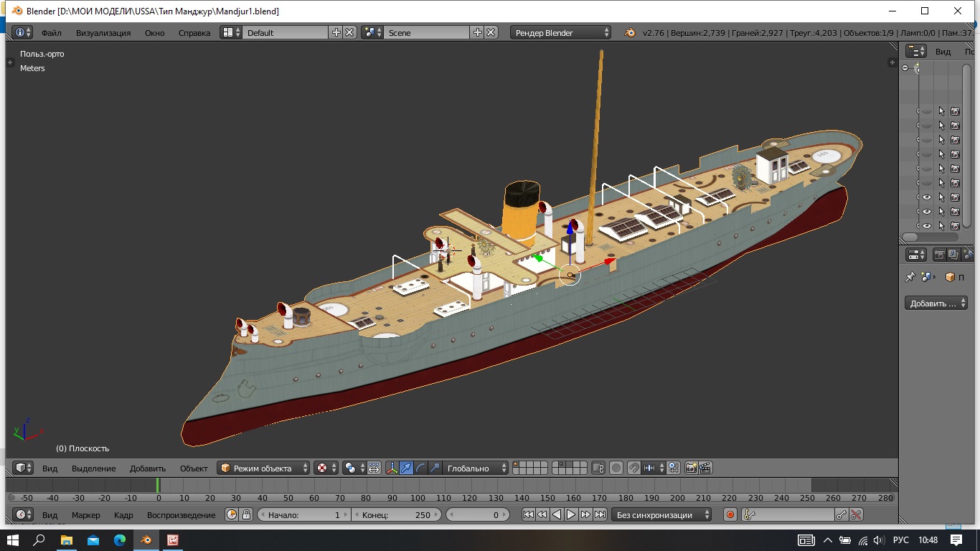The image size is (980, 551).
Task: Expand the Без синхронизации sync dropdown
Action: pos(661,514)
